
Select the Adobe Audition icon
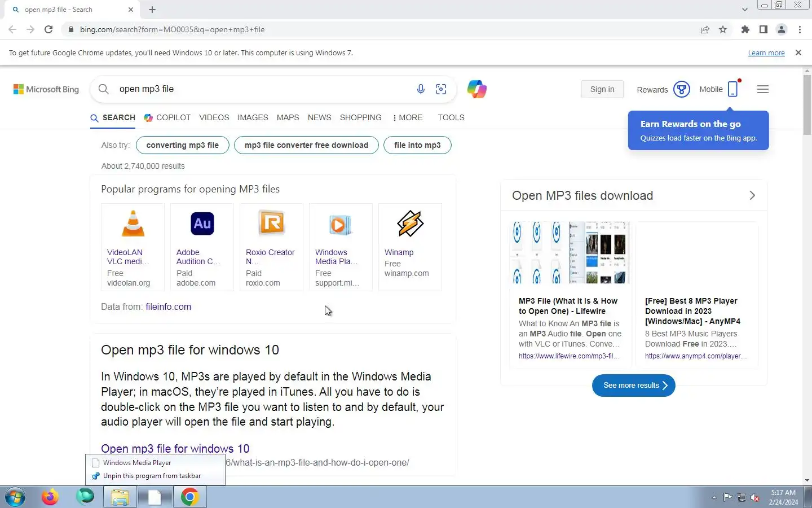pyautogui.click(x=202, y=224)
